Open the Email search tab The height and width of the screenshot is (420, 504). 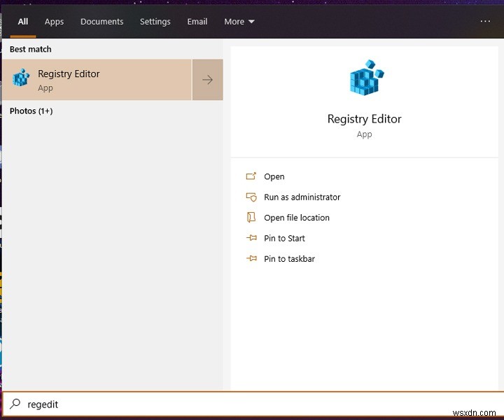(197, 22)
